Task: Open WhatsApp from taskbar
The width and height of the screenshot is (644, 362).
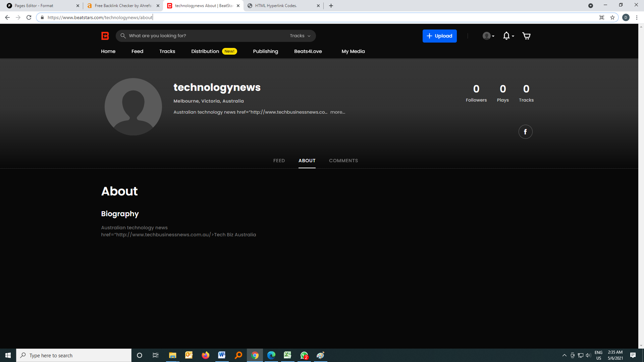Action: click(304, 355)
